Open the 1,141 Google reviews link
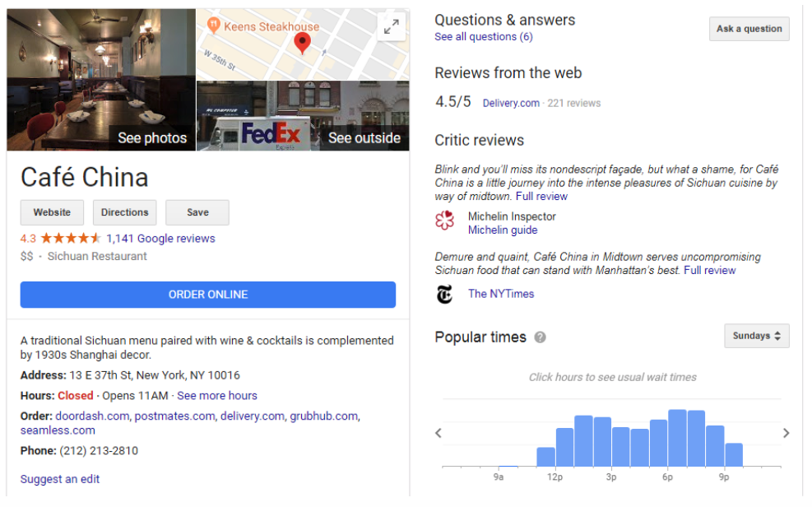The width and height of the screenshot is (812, 507). [160, 239]
